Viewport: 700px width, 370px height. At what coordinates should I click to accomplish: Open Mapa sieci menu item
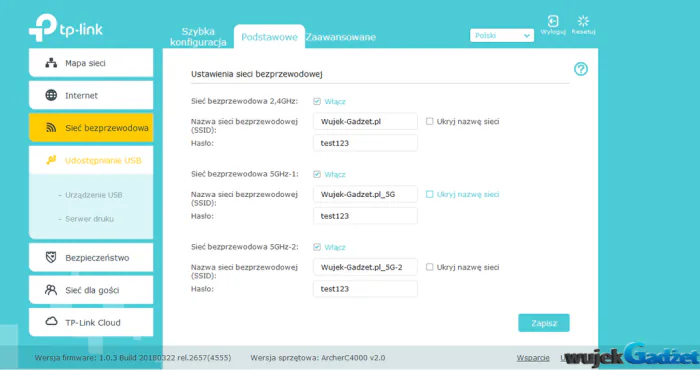(91, 63)
